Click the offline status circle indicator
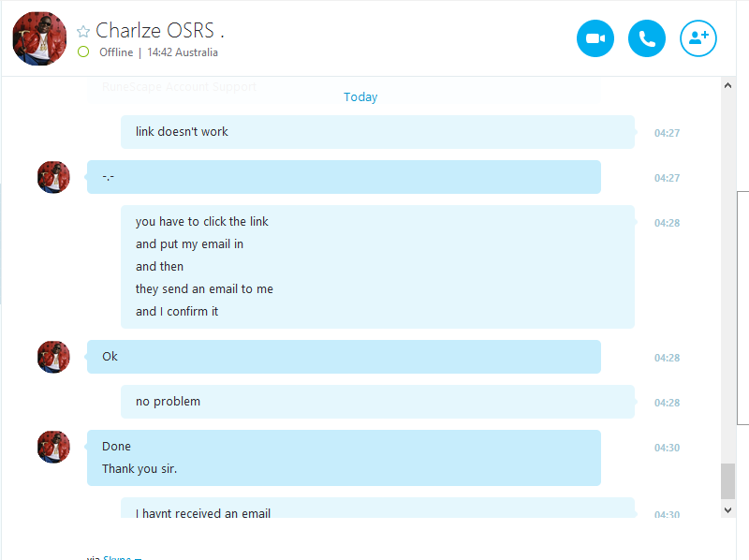 [83, 52]
